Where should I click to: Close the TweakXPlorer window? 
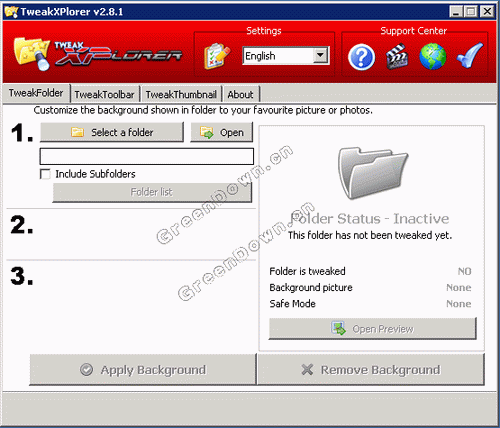pyautogui.click(x=487, y=12)
